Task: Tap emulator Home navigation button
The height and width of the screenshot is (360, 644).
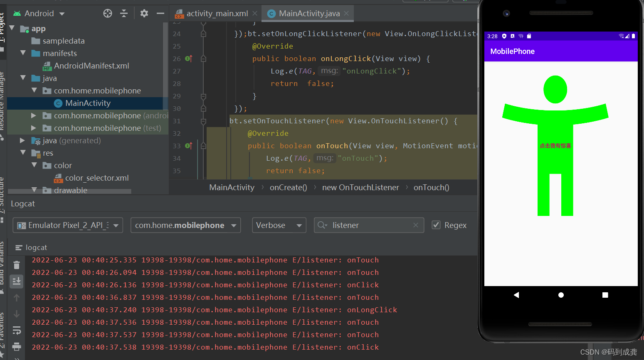Action: click(561, 295)
